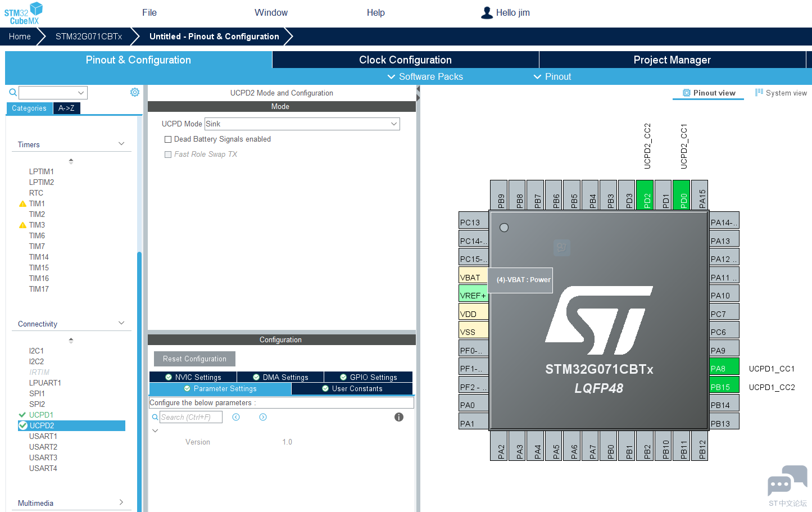Click the categories panel vertical scrollbar
The height and width of the screenshot is (512, 812).
[x=139, y=382]
